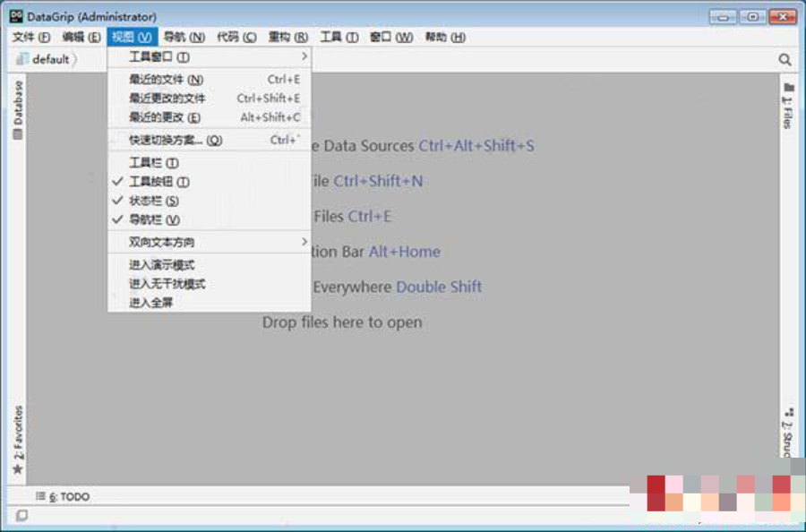Open the 代码 (C) menu
Screen dimensions: 806x532
(236, 37)
